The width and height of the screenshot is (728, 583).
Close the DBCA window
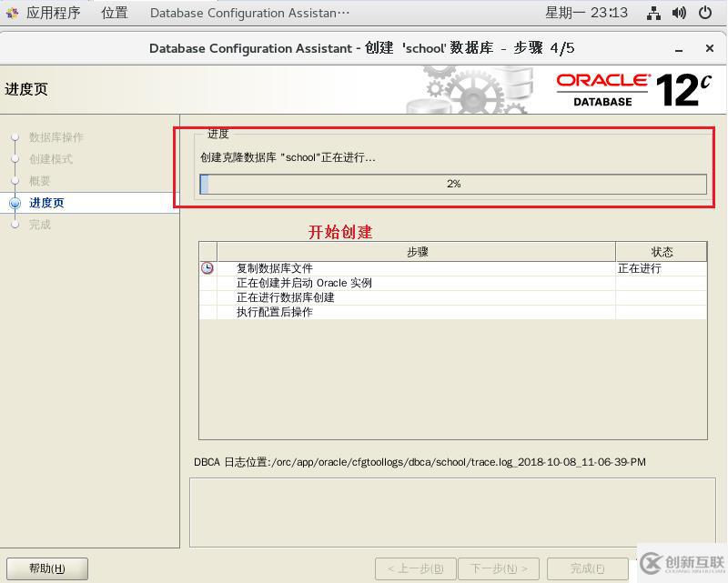click(x=710, y=48)
